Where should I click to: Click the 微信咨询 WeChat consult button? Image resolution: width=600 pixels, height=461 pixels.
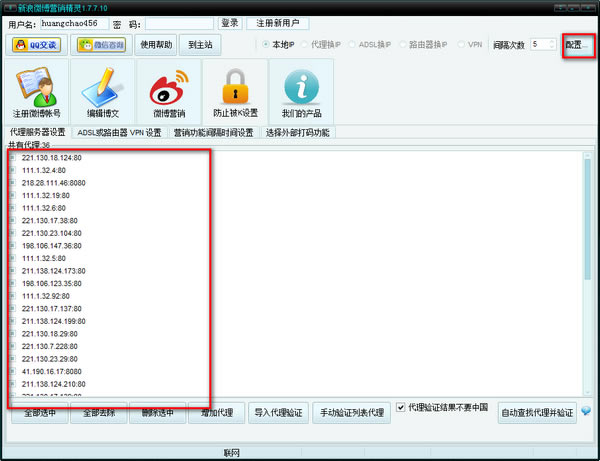[x=101, y=45]
